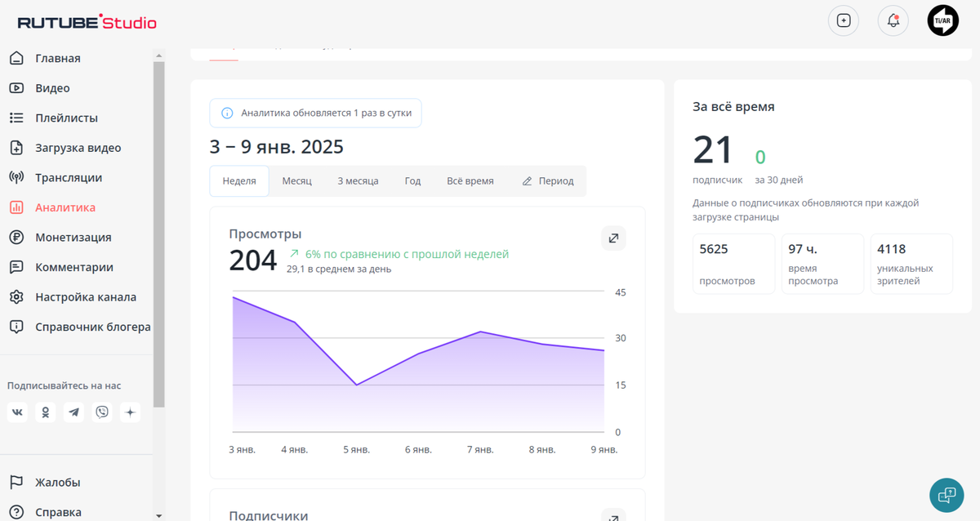This screenshot has height=521, width=980.
Task: Click the Комментарии speech bubble icon
Action: point(16,267)
